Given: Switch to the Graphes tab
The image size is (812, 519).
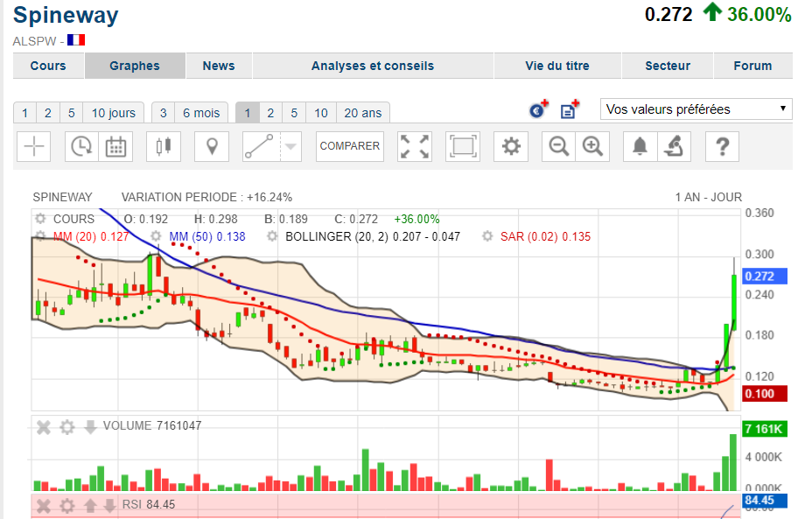Looking at the screenshot, I should 135,66.
